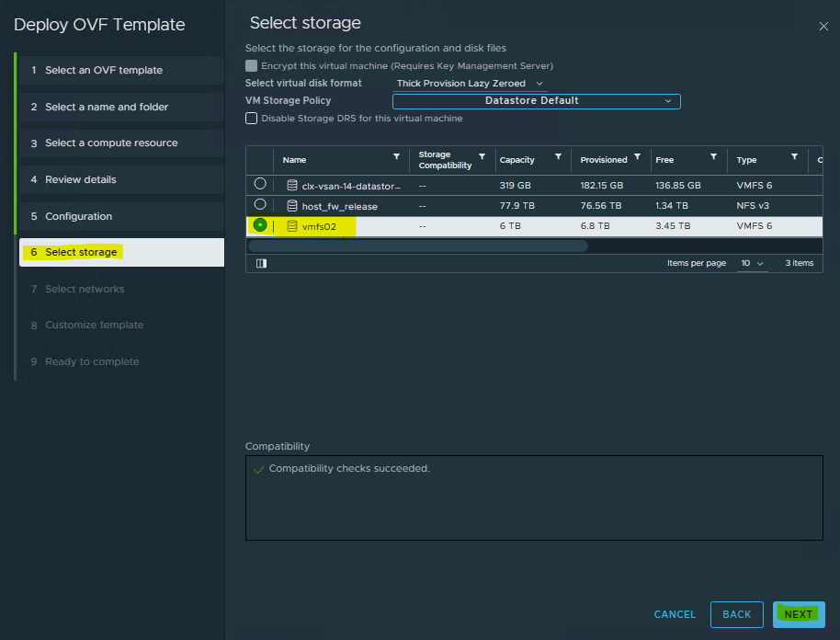Image resolution: width=840 pixels, height=640 pixels.
Task: Click the 6.8 TB provisioned value
Action: (596, 226)
